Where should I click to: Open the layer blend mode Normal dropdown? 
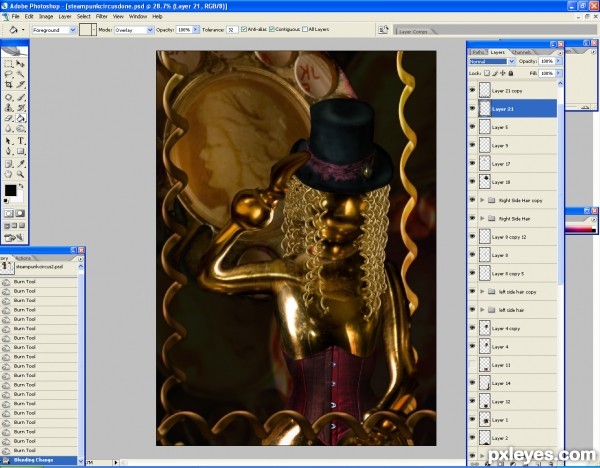click(x=512, y=61)
